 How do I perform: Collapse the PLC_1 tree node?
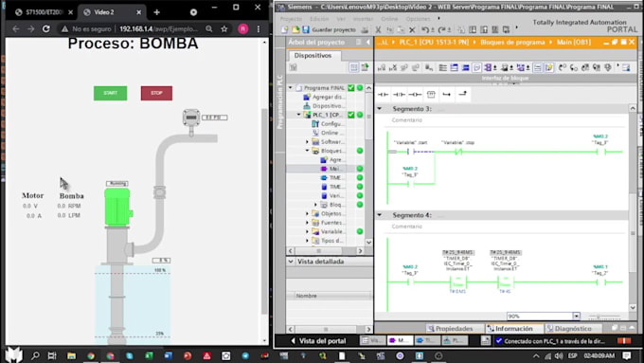click(x=299, y=115)
